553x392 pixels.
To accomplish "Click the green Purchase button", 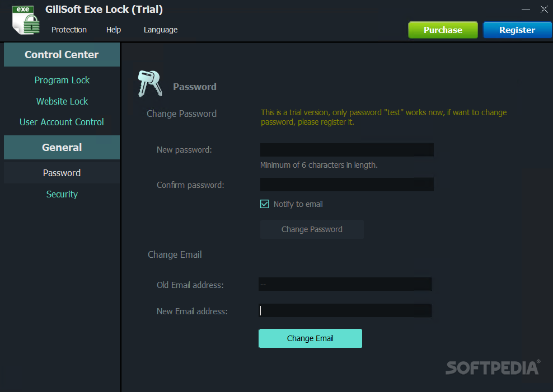I will click(443, 30).
